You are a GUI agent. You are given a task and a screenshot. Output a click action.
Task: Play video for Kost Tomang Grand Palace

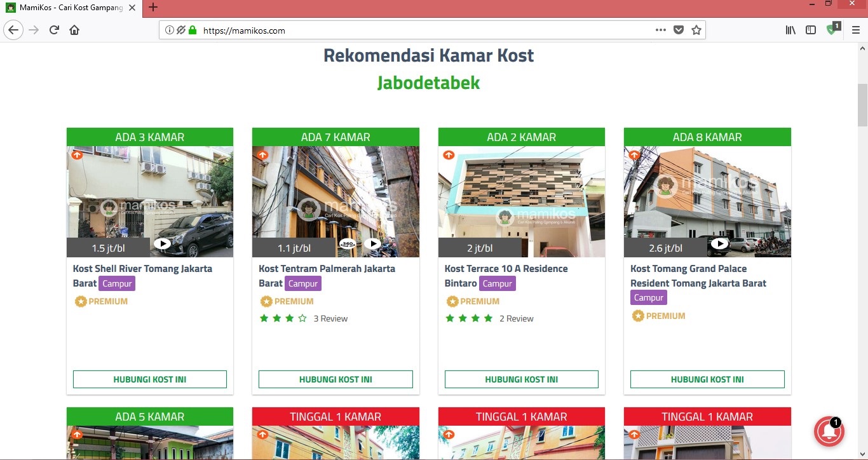coord(719,244)
